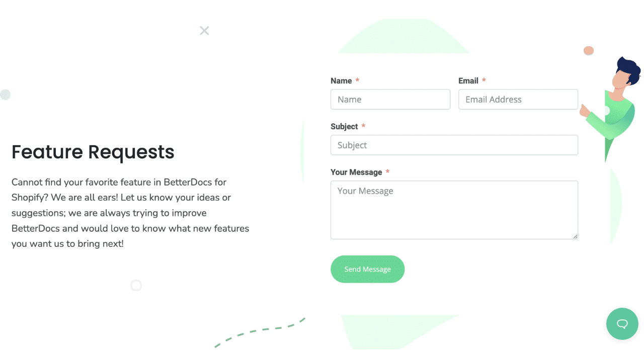Click the small circle shape below the paragraph
The width and height of the screenshot is (644, 362).
pos(136,285)
